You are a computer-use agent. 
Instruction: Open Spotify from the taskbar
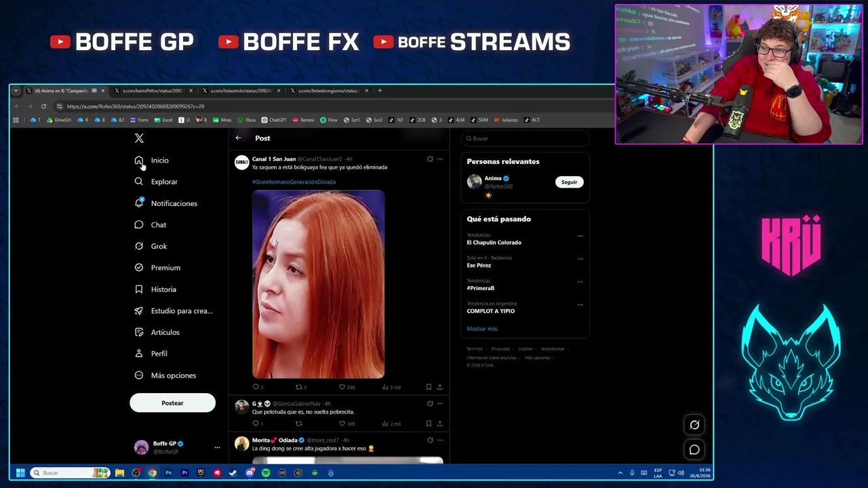[x=266, y=473]
